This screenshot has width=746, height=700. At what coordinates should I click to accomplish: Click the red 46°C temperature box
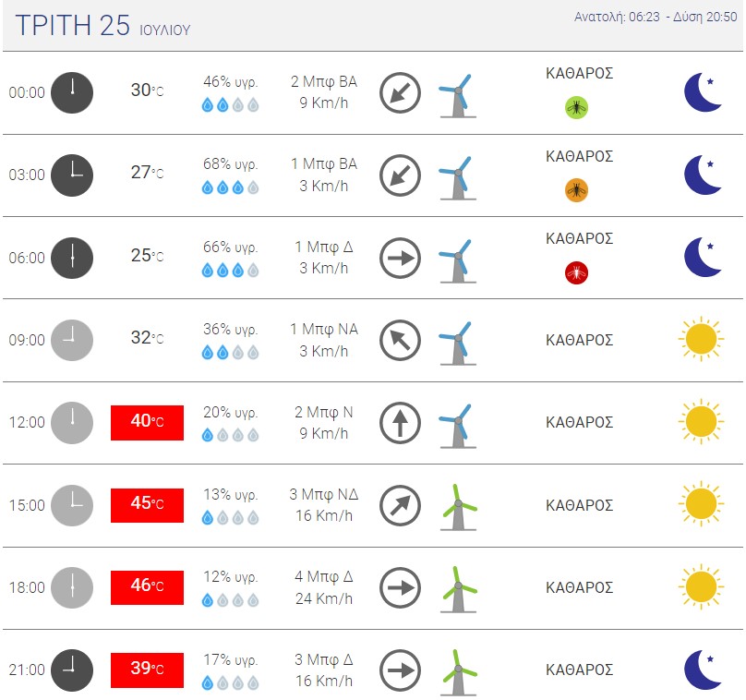pos(147,587)
